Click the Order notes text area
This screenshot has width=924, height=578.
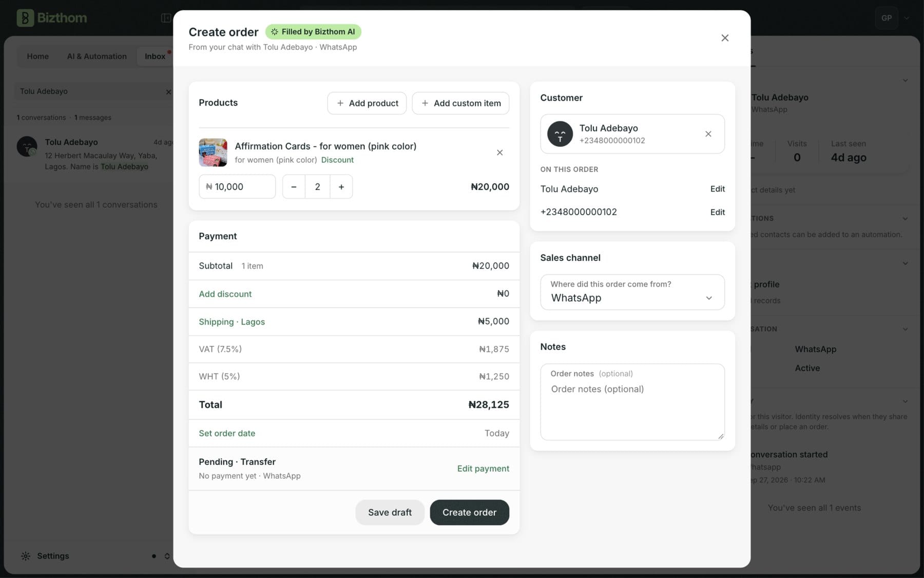click(x=632, y=402)
